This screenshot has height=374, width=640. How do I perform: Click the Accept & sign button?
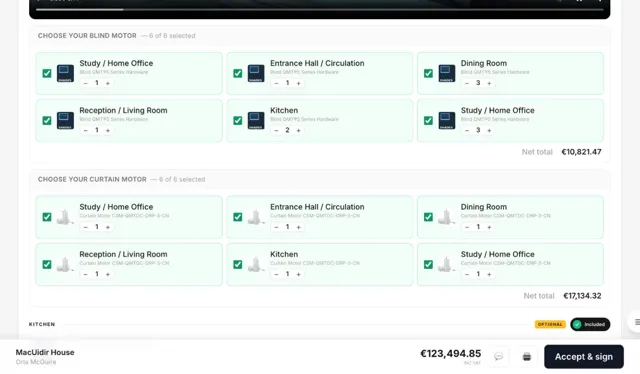[x=584, y=356]
